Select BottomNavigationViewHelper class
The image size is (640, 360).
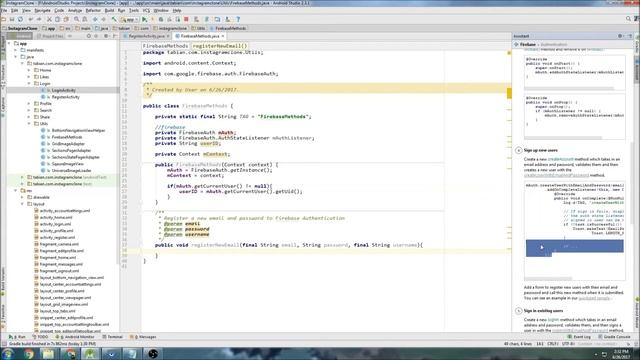point(78,131)
